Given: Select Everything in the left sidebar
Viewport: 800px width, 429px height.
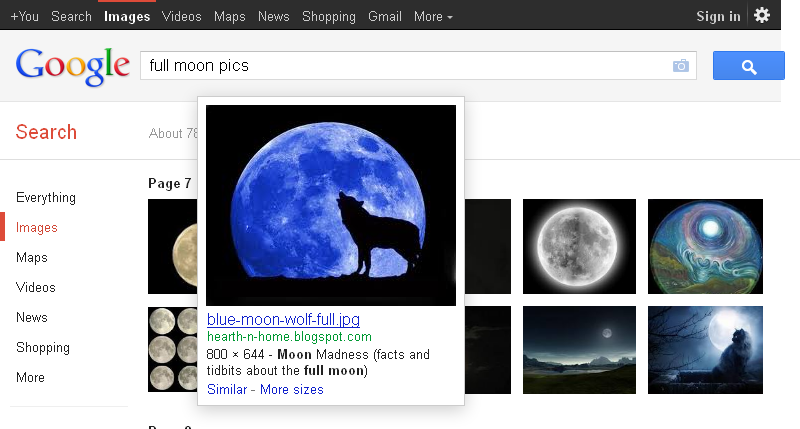Looking at the screenshot, I should 46,198.
